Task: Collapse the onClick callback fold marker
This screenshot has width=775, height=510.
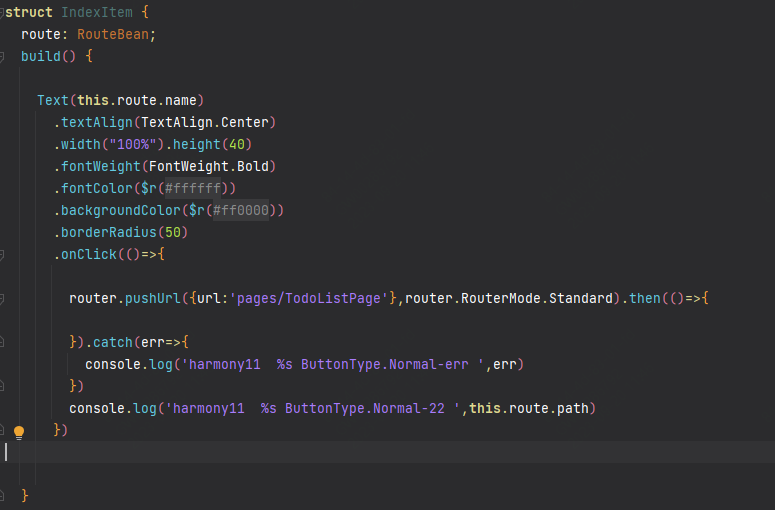Action: point(1,255)
